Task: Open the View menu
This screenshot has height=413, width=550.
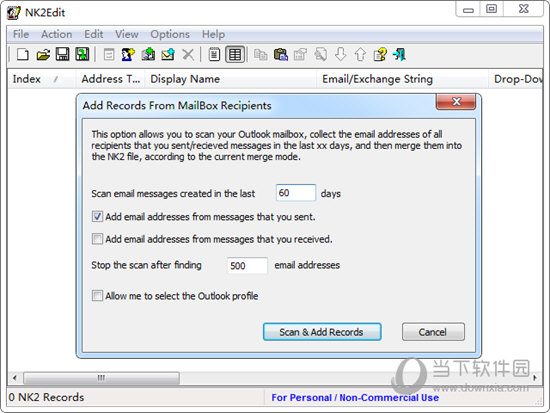Action: [127, 34]
